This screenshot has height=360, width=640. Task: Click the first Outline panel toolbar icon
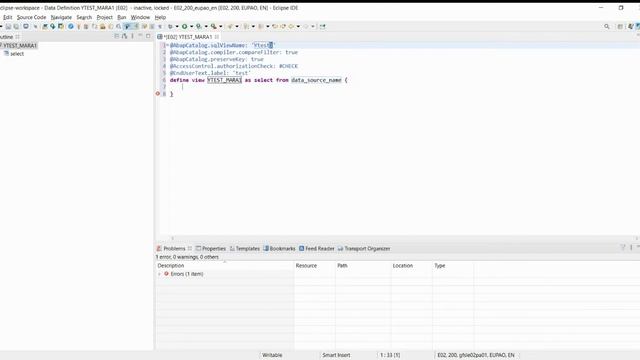tap(117, 36)
